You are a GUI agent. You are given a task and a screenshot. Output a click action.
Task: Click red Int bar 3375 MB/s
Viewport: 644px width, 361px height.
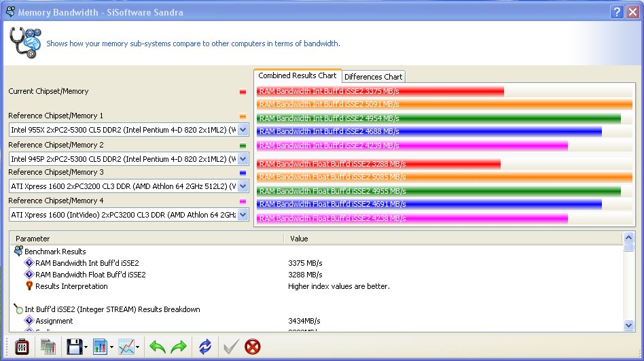coord(380,91)
